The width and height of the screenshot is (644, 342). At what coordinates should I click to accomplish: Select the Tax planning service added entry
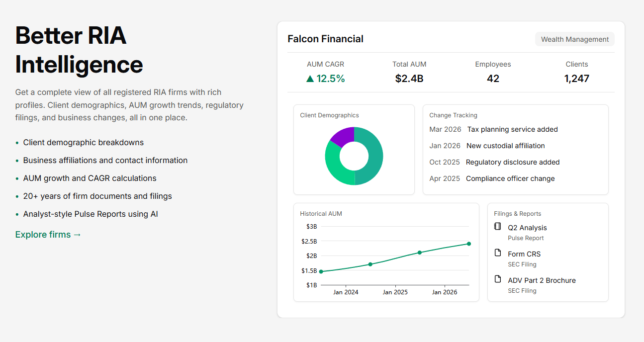point(512,129)
